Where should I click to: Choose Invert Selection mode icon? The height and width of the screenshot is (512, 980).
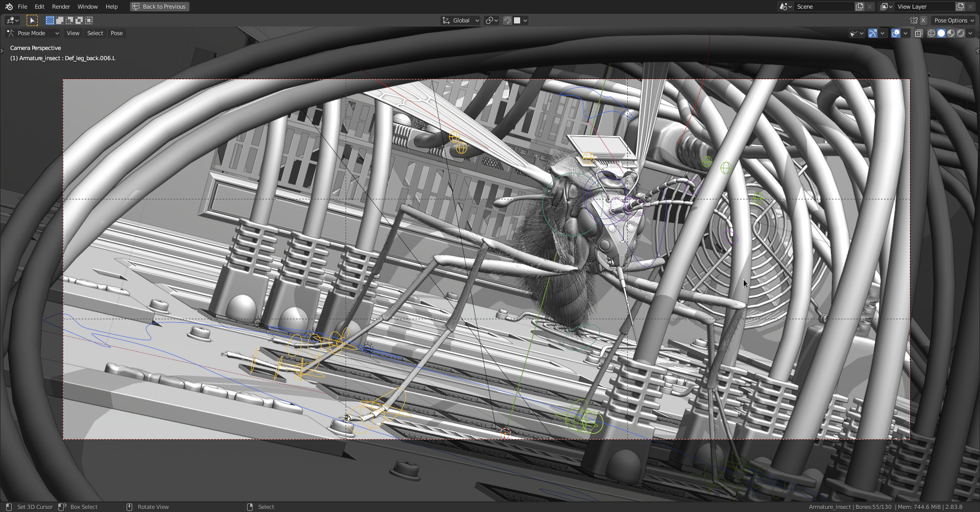coord(79,20)
